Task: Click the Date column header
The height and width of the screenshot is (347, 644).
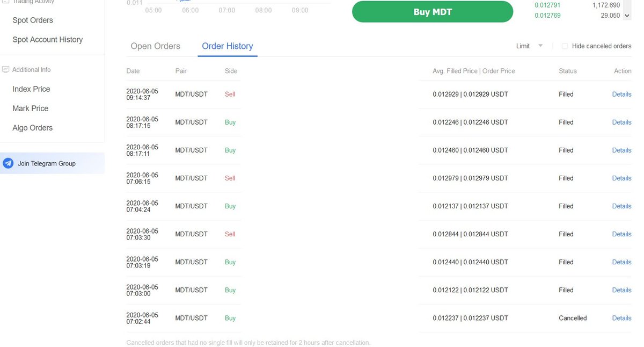Action: 133,71
